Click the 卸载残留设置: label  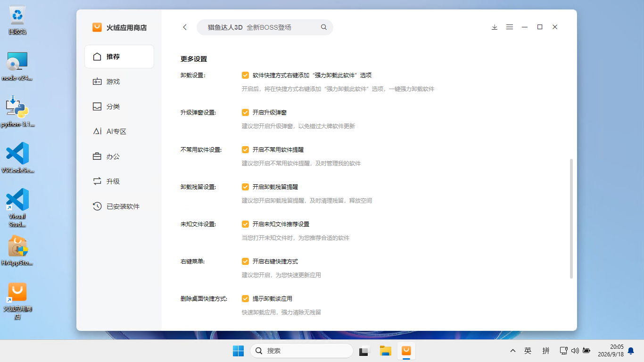pyautogui.click(x=198, y=187)
